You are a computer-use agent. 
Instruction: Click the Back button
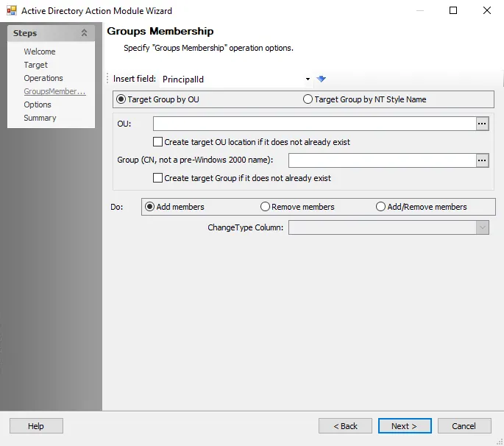click(x=345, y=426)
